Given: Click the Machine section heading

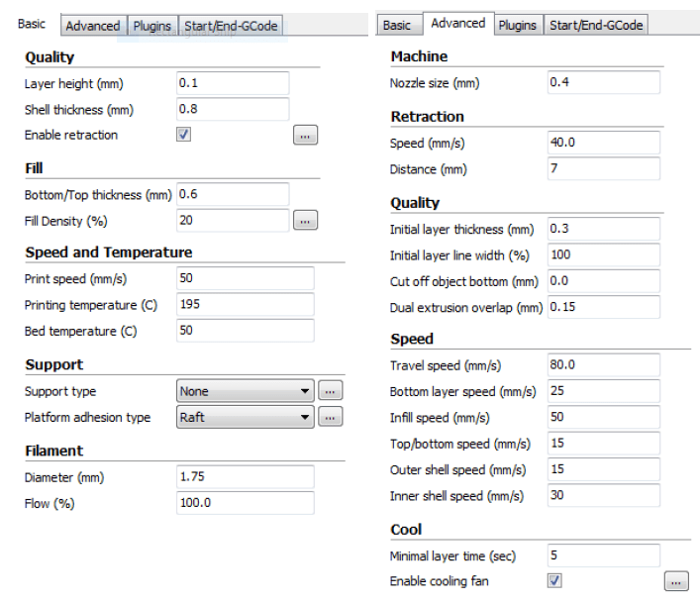Looking at the screenshot, I should coord(419,56).
